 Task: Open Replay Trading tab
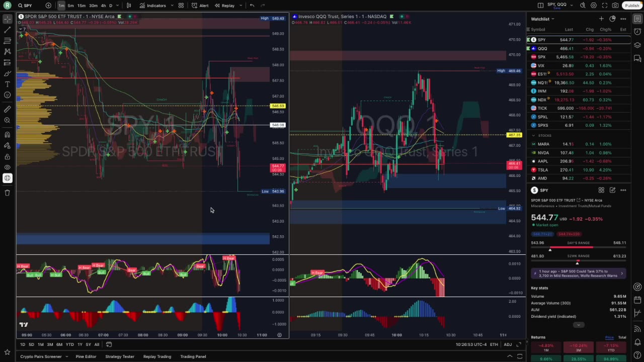pos(157,356)
